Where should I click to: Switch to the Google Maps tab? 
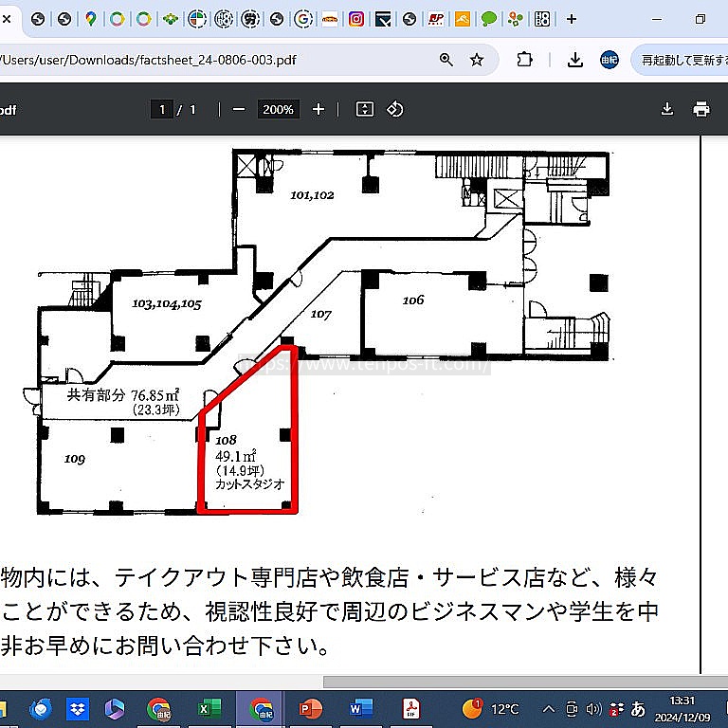coord(90,19)
